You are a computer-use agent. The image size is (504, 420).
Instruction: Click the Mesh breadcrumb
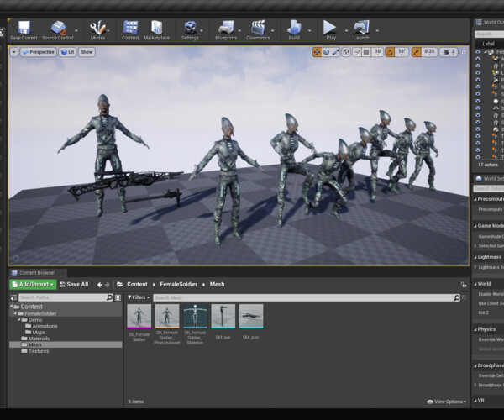point(217,285)
